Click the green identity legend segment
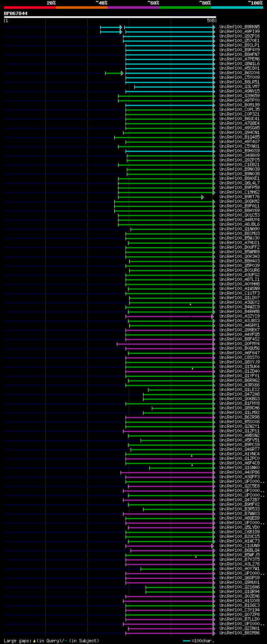This screenshot has height=644, width=267. click(x=185, y=7)
